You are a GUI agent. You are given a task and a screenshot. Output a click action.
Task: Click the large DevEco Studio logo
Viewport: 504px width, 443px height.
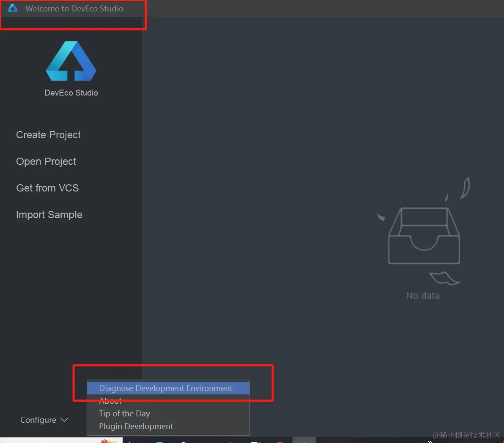click(71, 61)
